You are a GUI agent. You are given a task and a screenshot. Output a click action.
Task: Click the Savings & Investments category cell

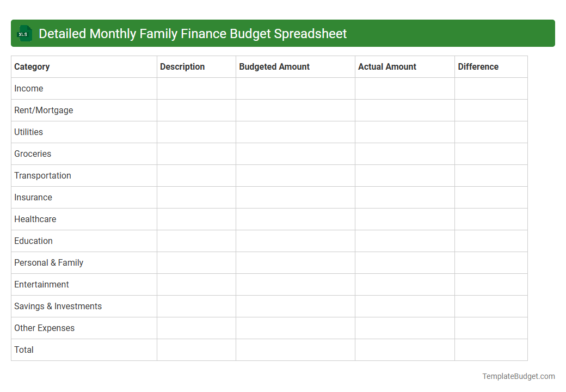point(58,306)
